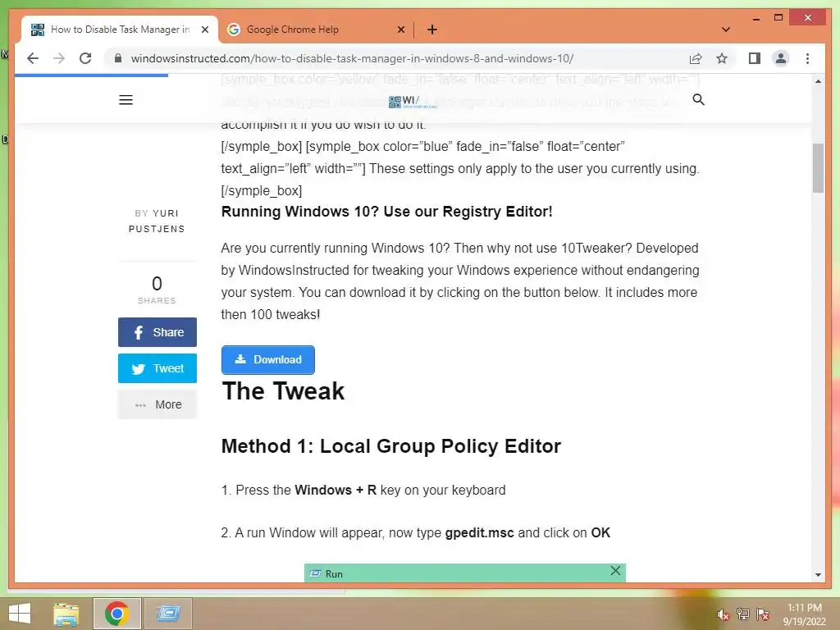Close the Run dialog image with X
Viewport: 840px width, 630px height.
615,571
